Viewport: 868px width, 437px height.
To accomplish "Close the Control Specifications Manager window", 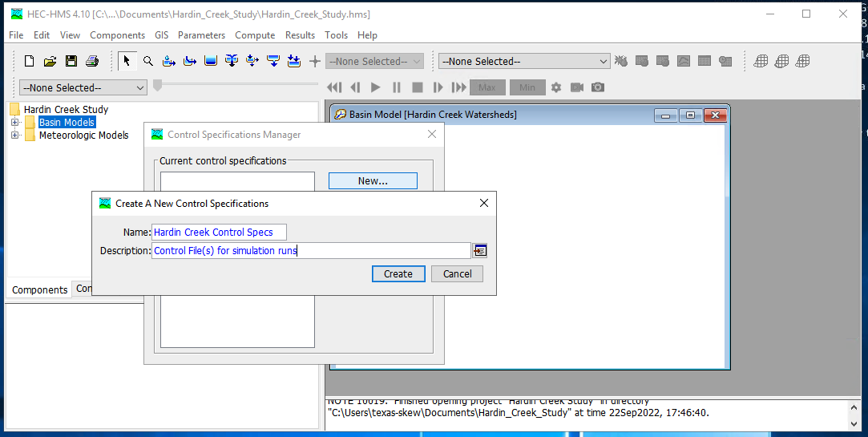I will (x=432, y=134).
